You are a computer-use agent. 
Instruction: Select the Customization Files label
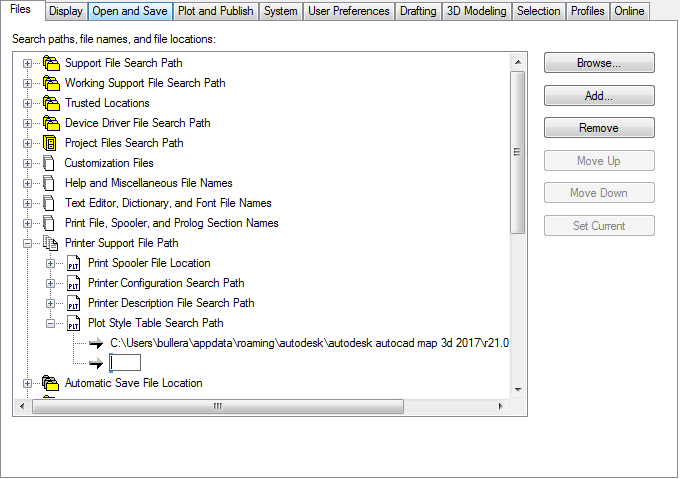click(109, 163)
